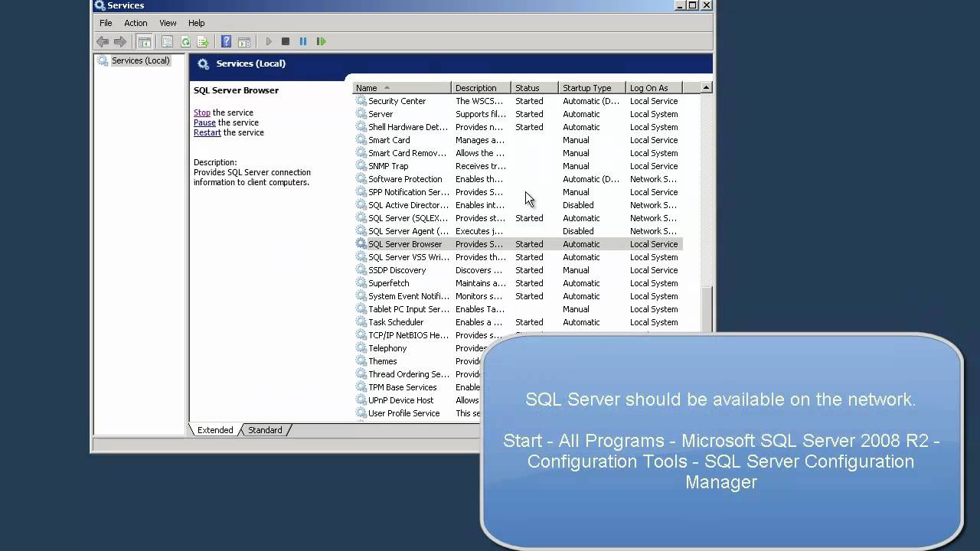980x551 pixels.
Task: Click the Pause the service link
Action: tap(204, 122)
